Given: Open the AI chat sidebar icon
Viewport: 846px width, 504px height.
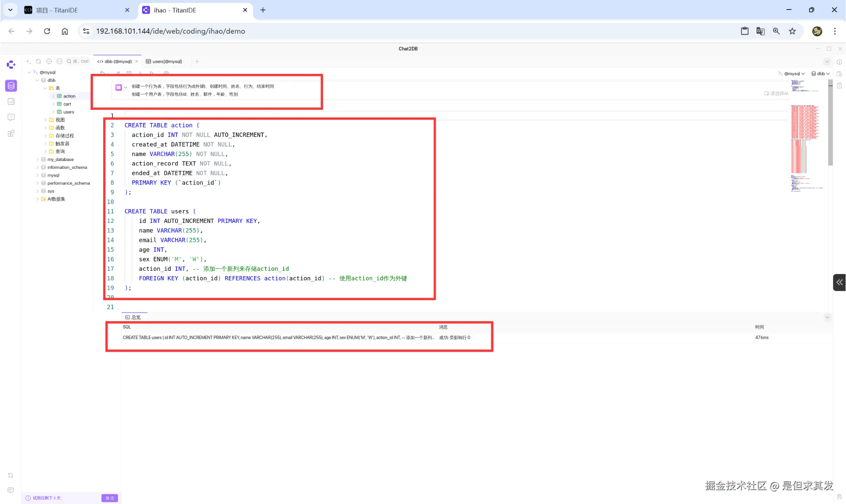Looking at the screenshot, I should [11, 118].
